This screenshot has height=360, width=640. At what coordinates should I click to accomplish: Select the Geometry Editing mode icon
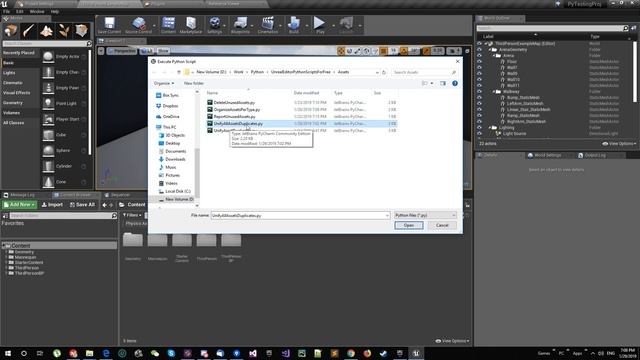[x=81, y=31]
